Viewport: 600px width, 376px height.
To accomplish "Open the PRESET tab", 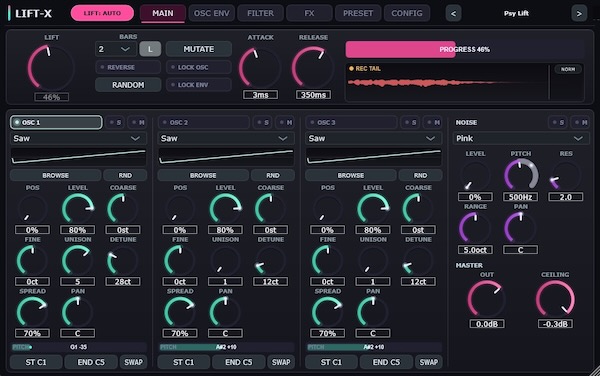I will [358, 13].
